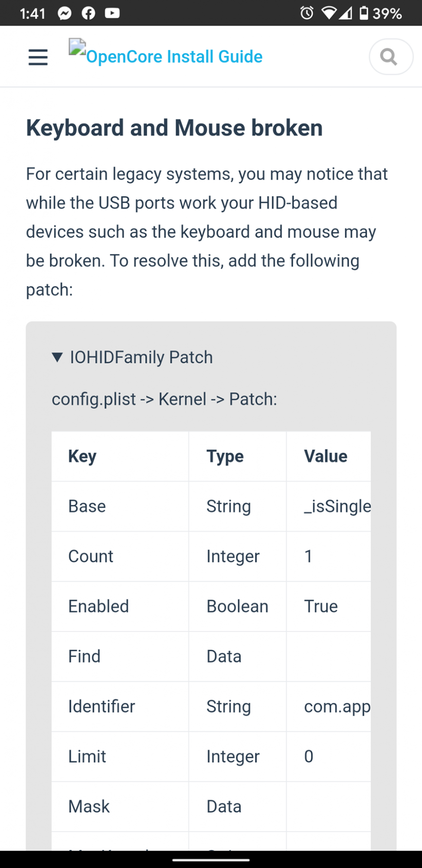This screenshot has height=868, width=422.
Task: Collapse the IOHIDFamily Patch disclosure triangle
Action: pyautogui.click(x=57, y=357)
